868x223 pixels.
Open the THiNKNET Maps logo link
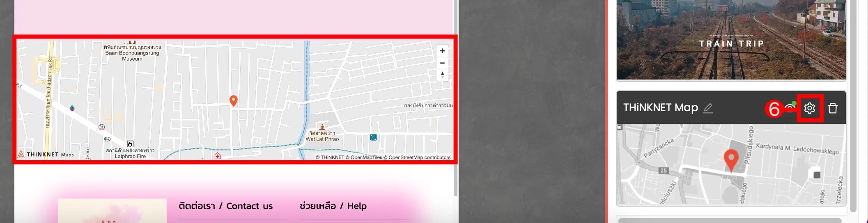[x=46, y=155]
